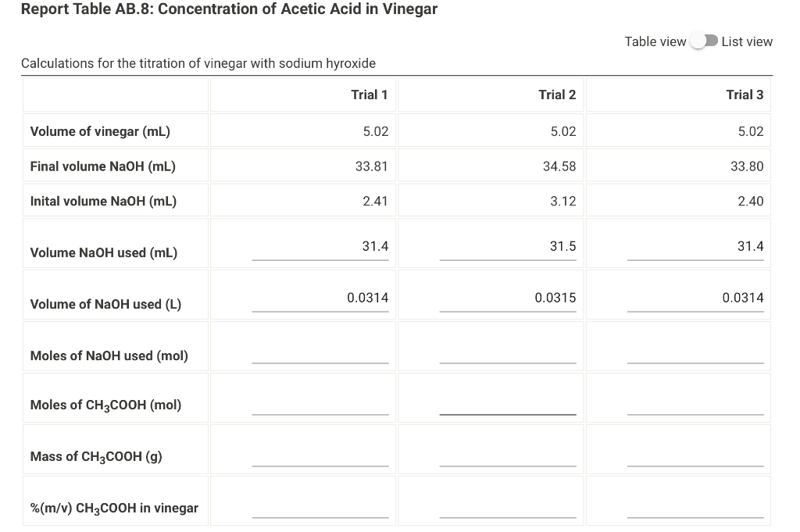Image resolution: width=800 pixels, height=532 pixels.
Task: Click the calculations subtitle text
Action: click(198, 63)
